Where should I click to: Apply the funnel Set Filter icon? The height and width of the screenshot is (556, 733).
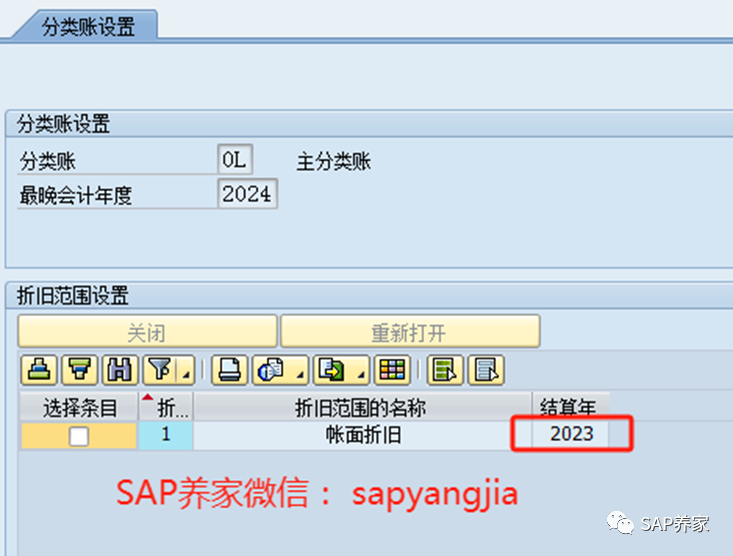[160, 370]
